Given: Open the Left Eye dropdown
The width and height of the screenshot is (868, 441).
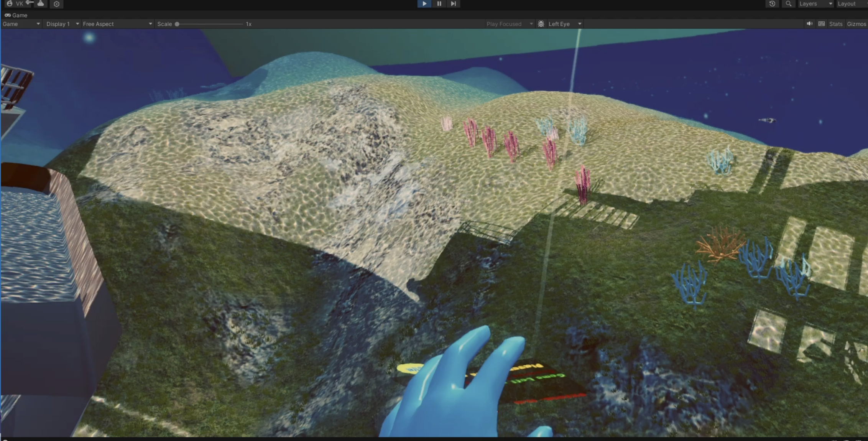Looking at the screenshot, I should pos(564,24).
